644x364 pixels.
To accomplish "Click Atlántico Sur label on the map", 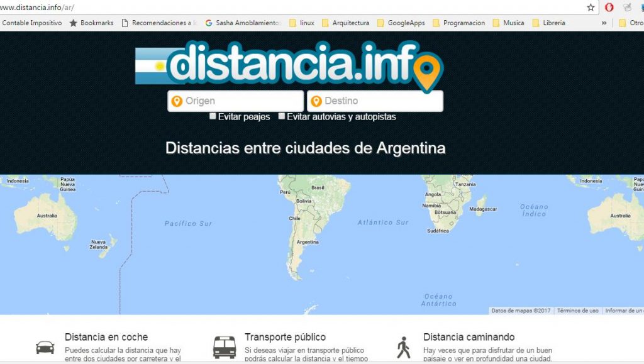I will coord(383,223).
